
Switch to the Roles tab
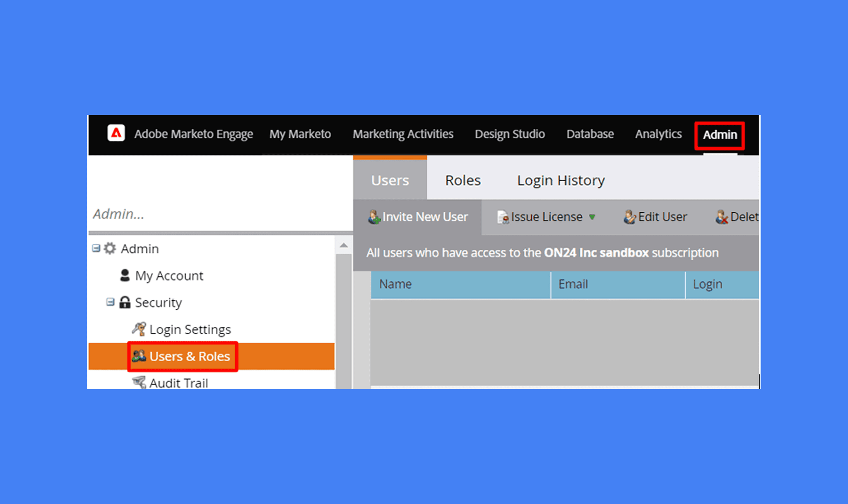463,180
